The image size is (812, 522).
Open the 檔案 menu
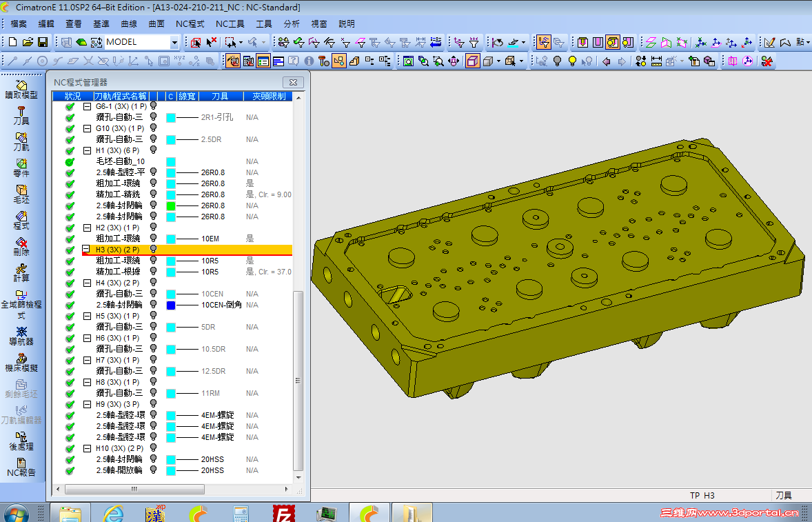tap(19, 24)
